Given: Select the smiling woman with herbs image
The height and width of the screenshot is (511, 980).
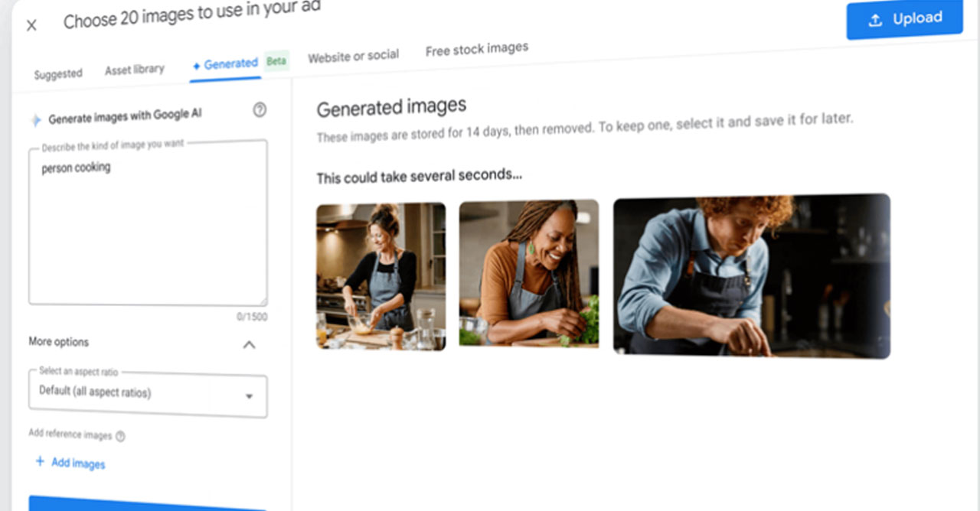Looking at the screenshot, I should point(529,273).
